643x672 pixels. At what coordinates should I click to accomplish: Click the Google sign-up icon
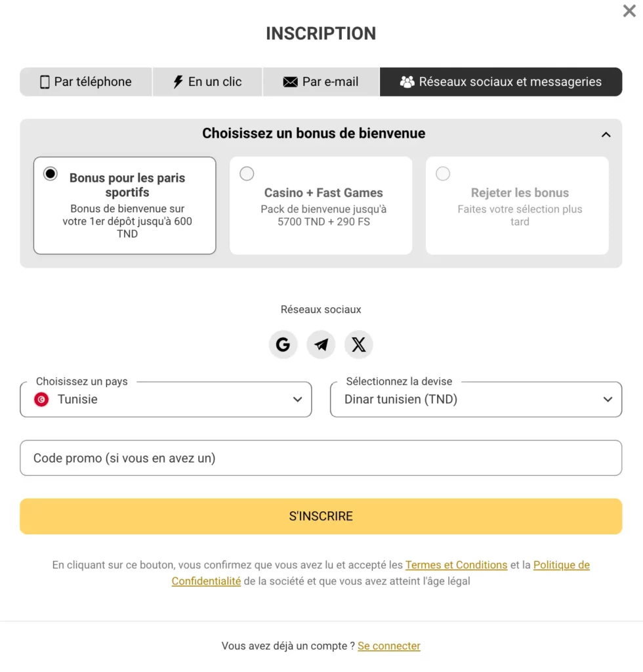283,344
